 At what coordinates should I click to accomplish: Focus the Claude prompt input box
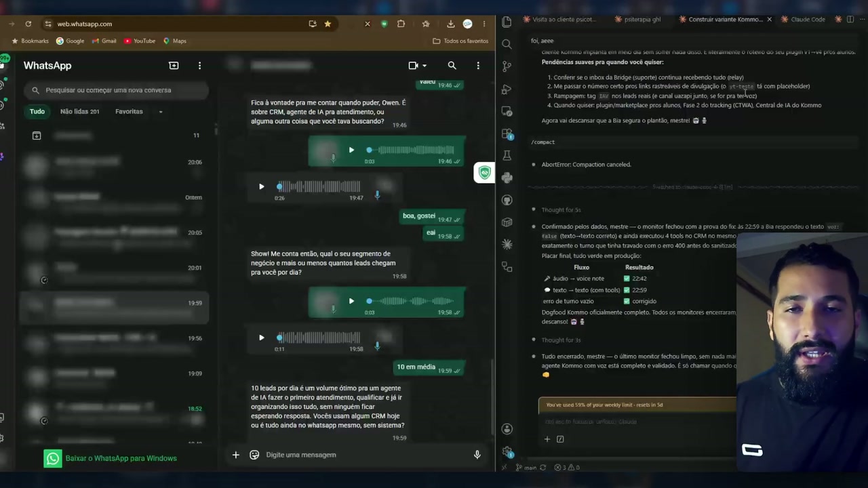pos(637,422)
